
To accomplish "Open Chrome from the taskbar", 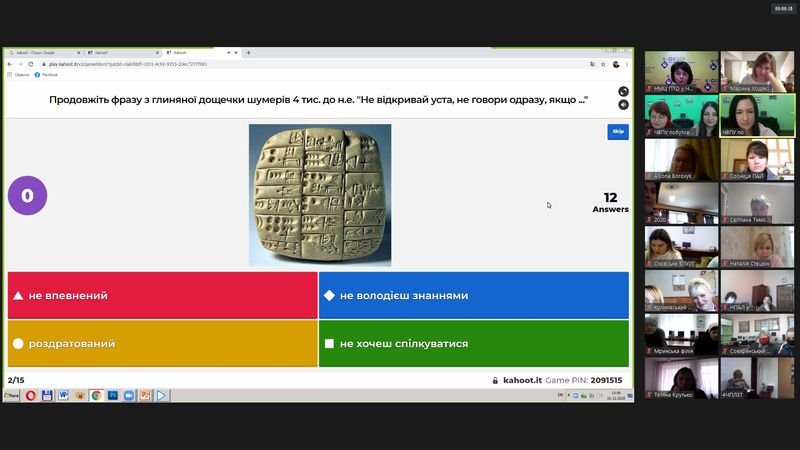I will (x=96, y=396).
